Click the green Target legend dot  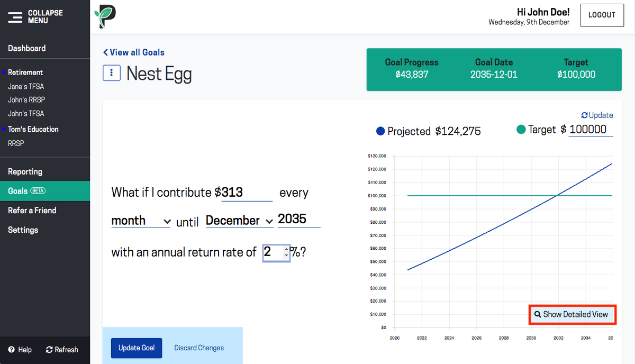coord(521,130)
